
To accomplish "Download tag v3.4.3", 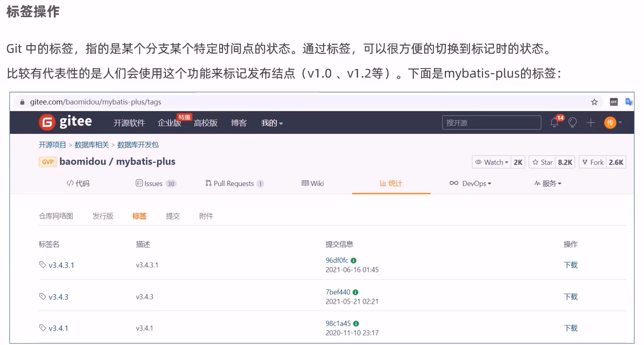I will [571, 296].
